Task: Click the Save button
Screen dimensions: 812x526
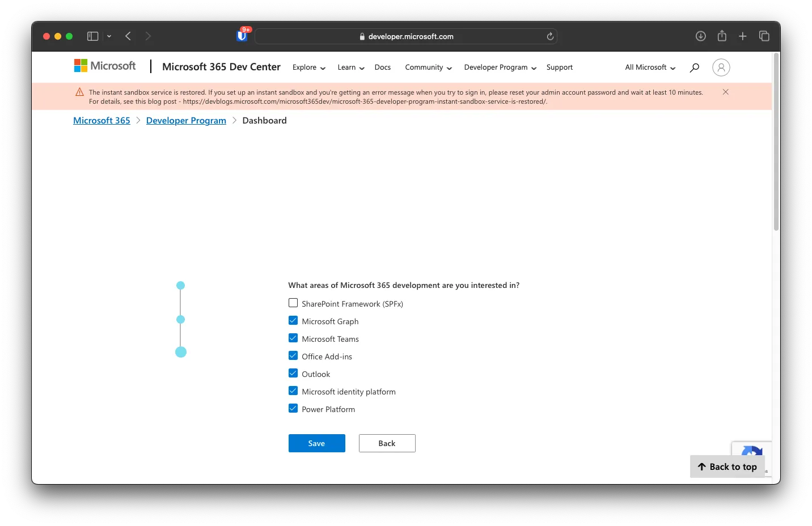Action: pos(317,443)
